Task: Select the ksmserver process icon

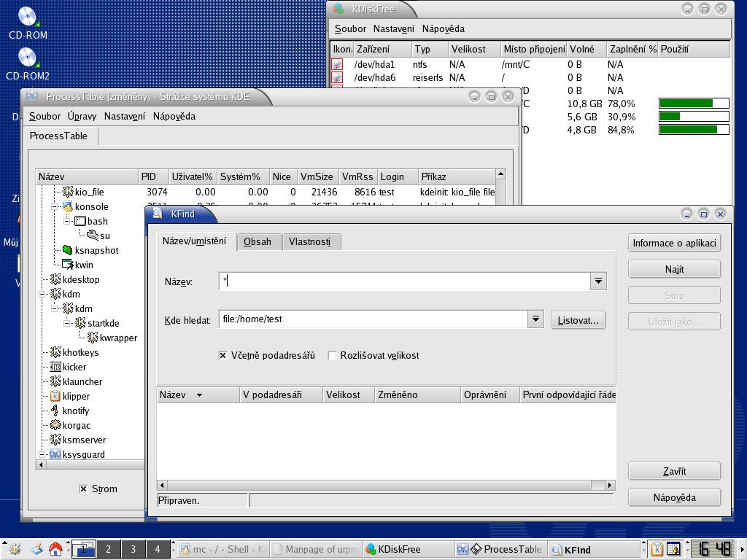Action: click(55, 440)
